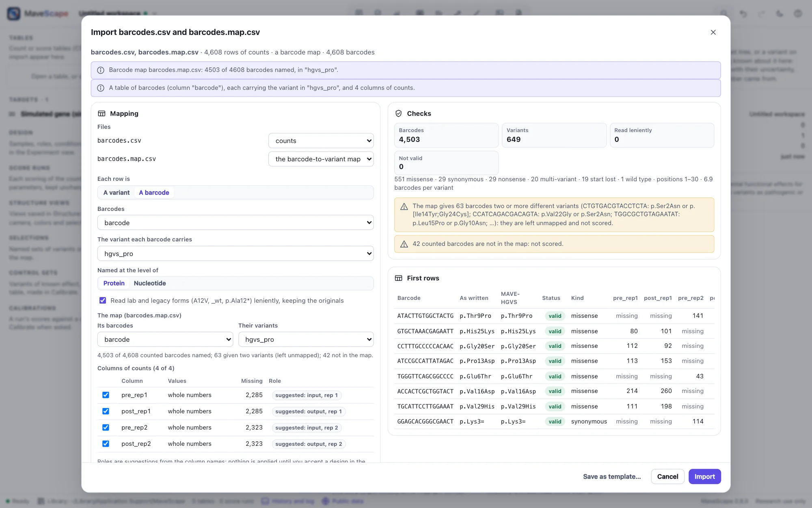Viewport: 812px width, 508px height.
Task: Expand the hgvs_pro variant column dropdown
Action: pos(235,254)
